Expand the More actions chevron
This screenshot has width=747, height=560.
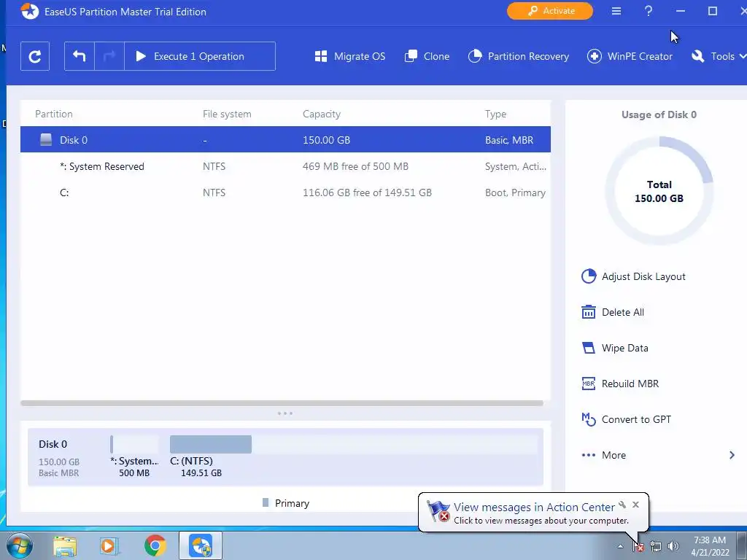pos(732,455)
